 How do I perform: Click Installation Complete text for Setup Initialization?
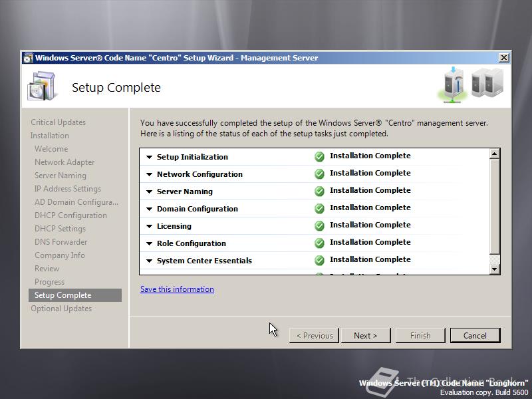coord(370,156)
